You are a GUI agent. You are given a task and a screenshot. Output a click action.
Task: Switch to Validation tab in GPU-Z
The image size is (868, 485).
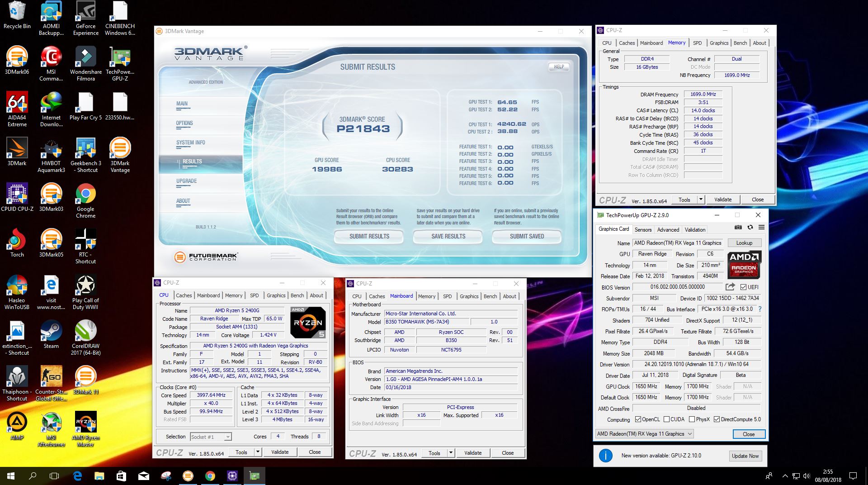point(695,229)
